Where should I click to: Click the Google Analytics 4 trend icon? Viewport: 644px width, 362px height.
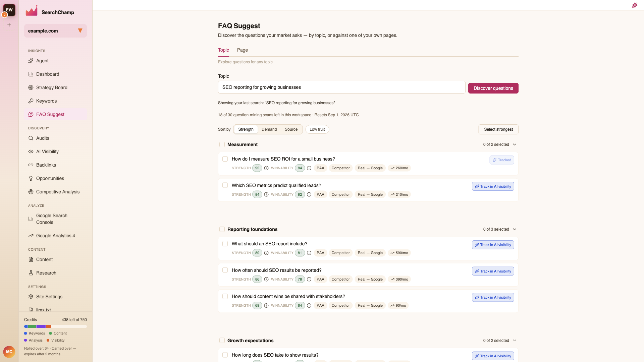pyautogui.click(x=31, y=236)
